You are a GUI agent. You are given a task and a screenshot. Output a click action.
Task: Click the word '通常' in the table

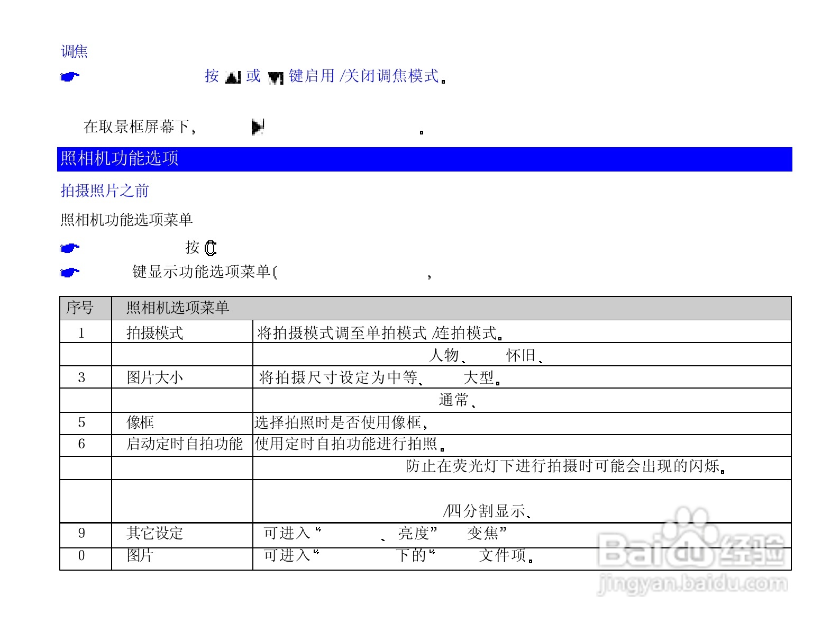pyautogui.click(x=454, y=400)
